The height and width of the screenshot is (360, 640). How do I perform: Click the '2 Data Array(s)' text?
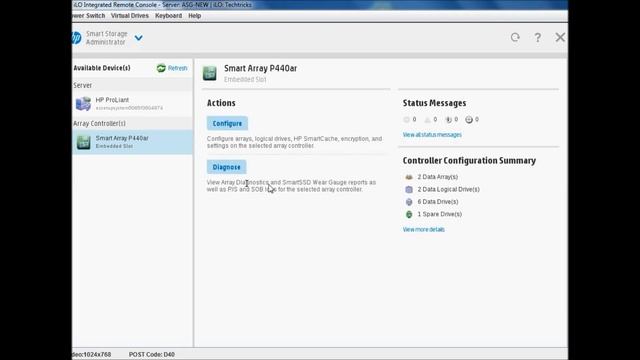pos(438,177)
